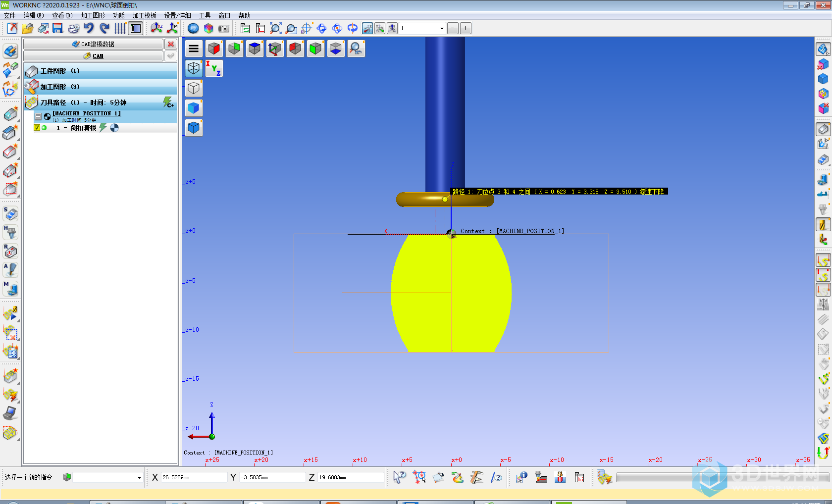This screenshot has height=504, width=832.
Task: Click the printer icon in the toolbar
Action: pos(73,28)
